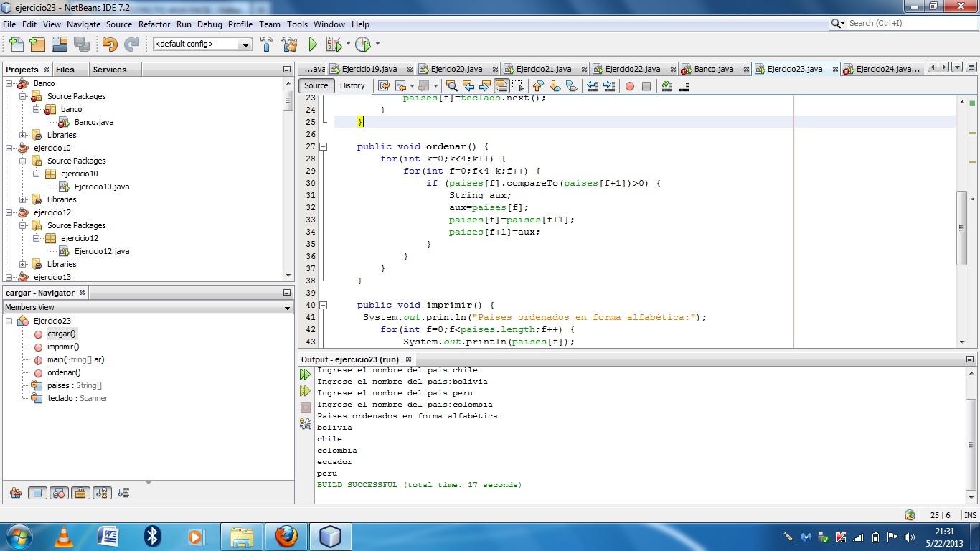Select the Build Project hammer icon
This screenshot has height=551, width=980.
coord(266,43)
